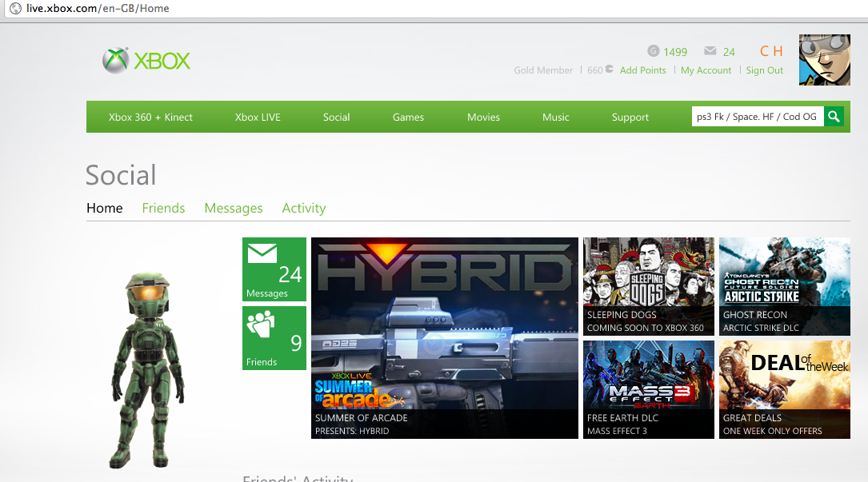The width and height of the screenshot is (868, 482).
Task: Click the 24 message count in header
Action: 729,52
